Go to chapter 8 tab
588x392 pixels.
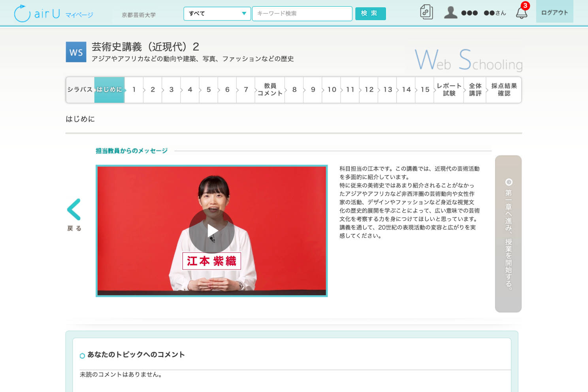(294, 90)
